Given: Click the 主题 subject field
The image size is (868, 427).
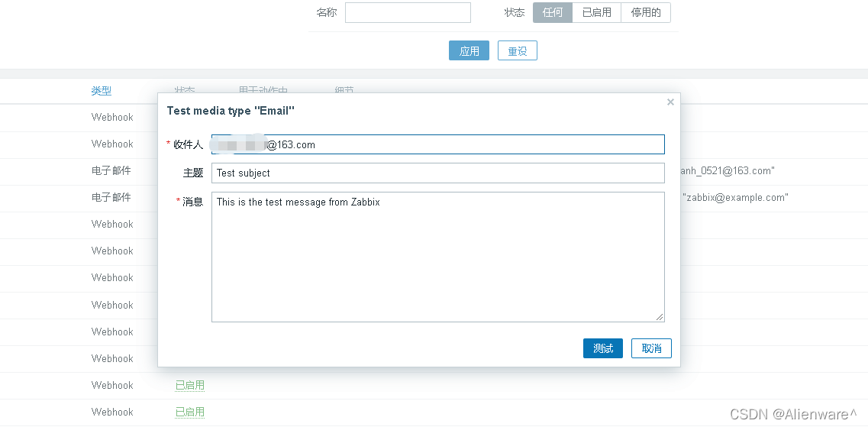Looking at the screenshot, I should 438,173.
